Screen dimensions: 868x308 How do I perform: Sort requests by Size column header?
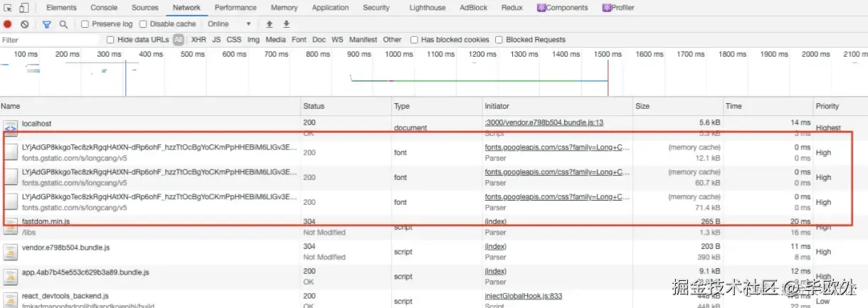point(678,106)
